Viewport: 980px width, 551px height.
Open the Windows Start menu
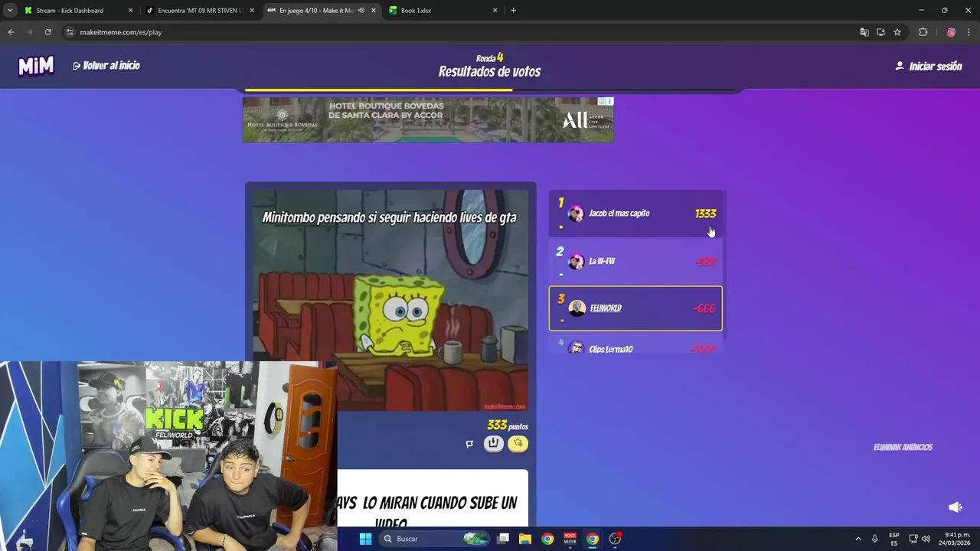click(x=365, y=539)
